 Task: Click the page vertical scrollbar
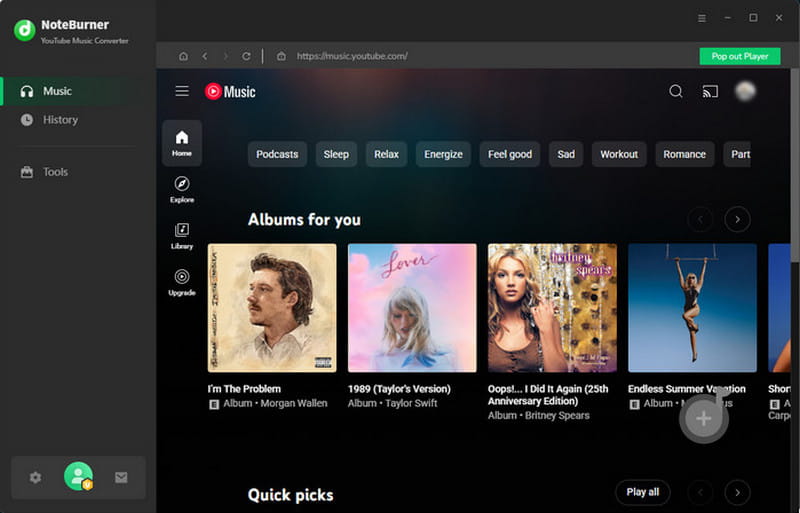tap(795, 166)
